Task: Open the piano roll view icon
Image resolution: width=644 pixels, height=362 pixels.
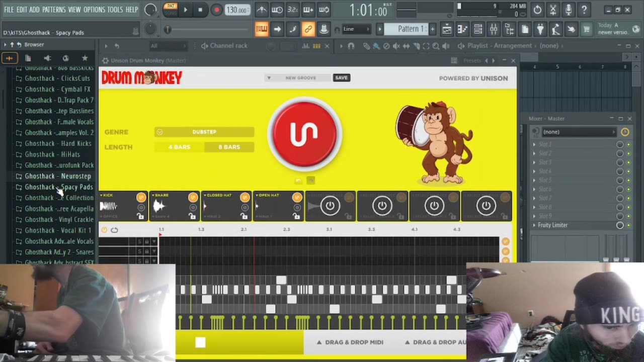Action: pyautogui.click(x=462, y=29)
